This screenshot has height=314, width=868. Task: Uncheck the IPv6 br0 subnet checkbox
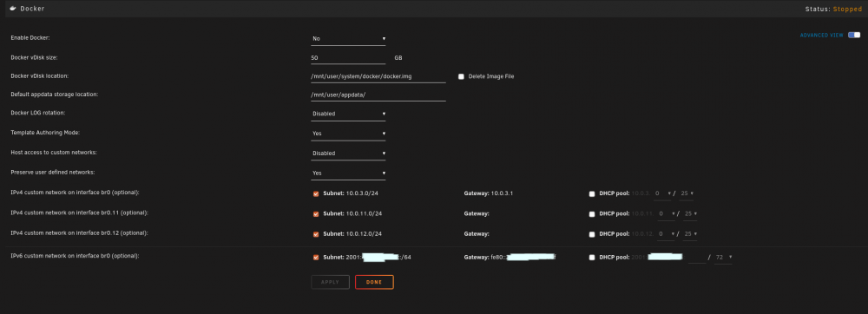[x=316, y=258]
